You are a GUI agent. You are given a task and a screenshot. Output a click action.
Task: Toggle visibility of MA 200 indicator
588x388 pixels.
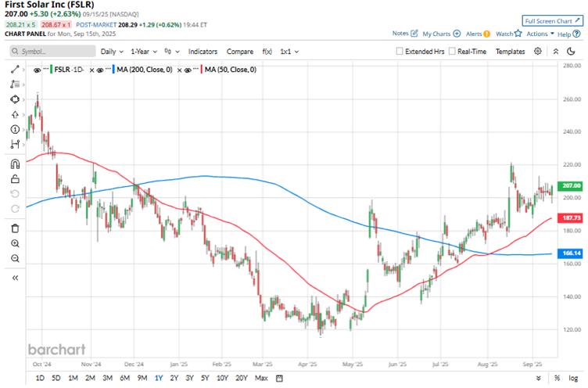click(100, 70)
